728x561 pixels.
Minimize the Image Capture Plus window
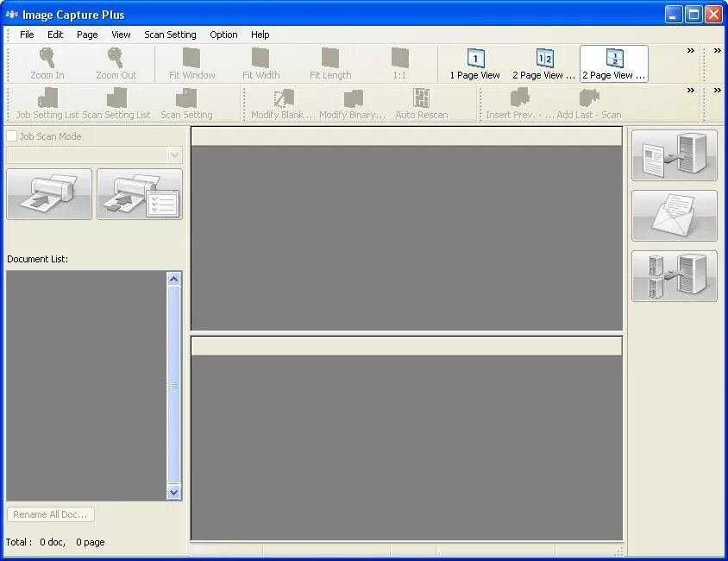click(673, 15)
